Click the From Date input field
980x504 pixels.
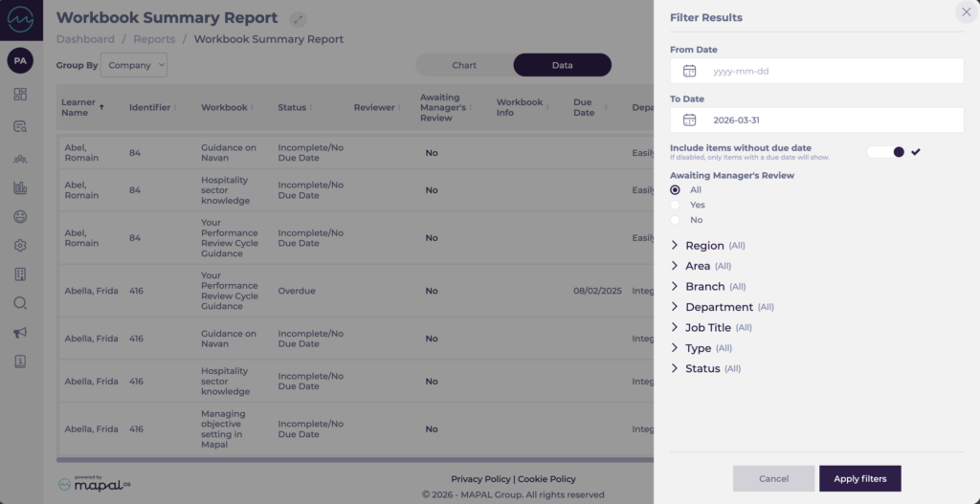(x=831, y=71)
